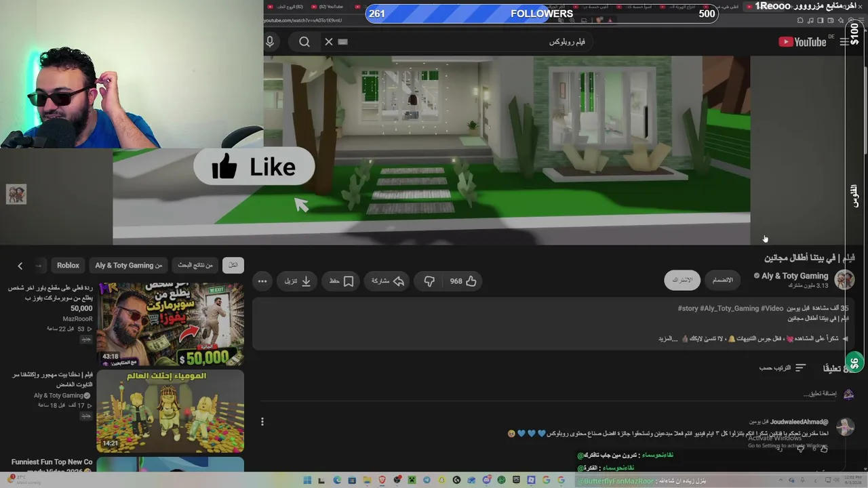
Task: Like the video showing 968 likes
Action: click(463, 281)
